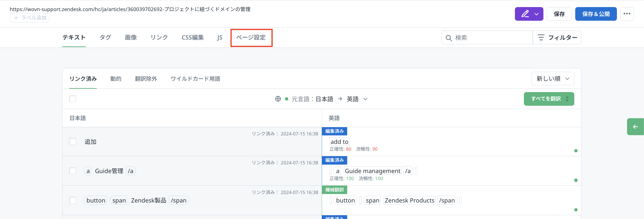Image resolution: width=644 pixels, height=219 pixels.
Task: Click the 保存＆公開 button
Action: (x=596, y=14)
